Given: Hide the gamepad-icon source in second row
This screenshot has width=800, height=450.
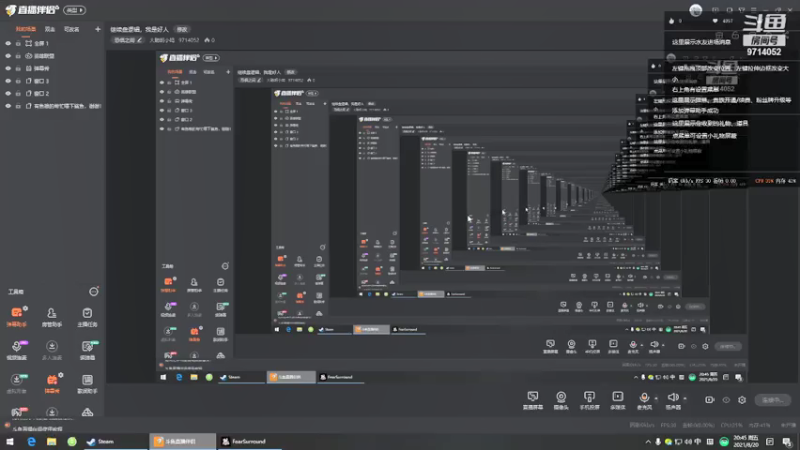Looking at the screenshot, I should (8, 56).
